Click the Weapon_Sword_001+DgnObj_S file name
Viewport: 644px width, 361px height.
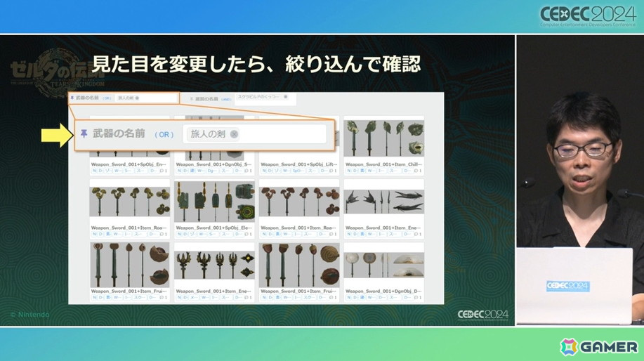tap(213, 164)
